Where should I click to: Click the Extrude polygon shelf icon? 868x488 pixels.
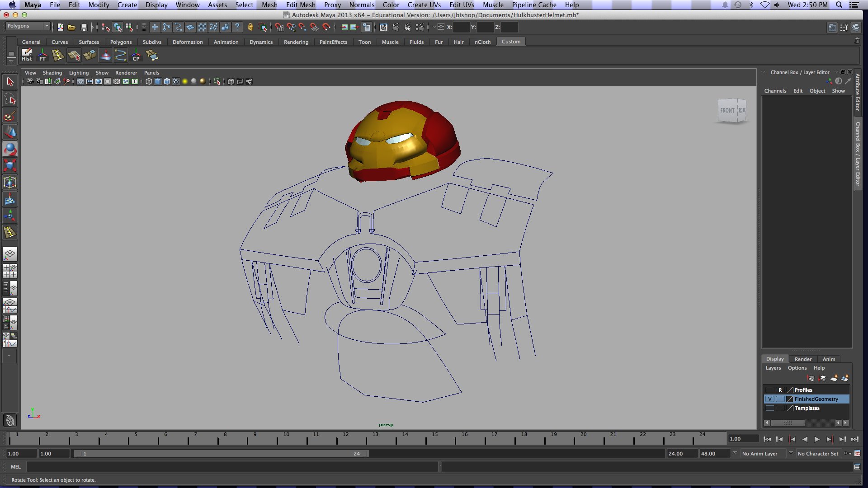90,55
